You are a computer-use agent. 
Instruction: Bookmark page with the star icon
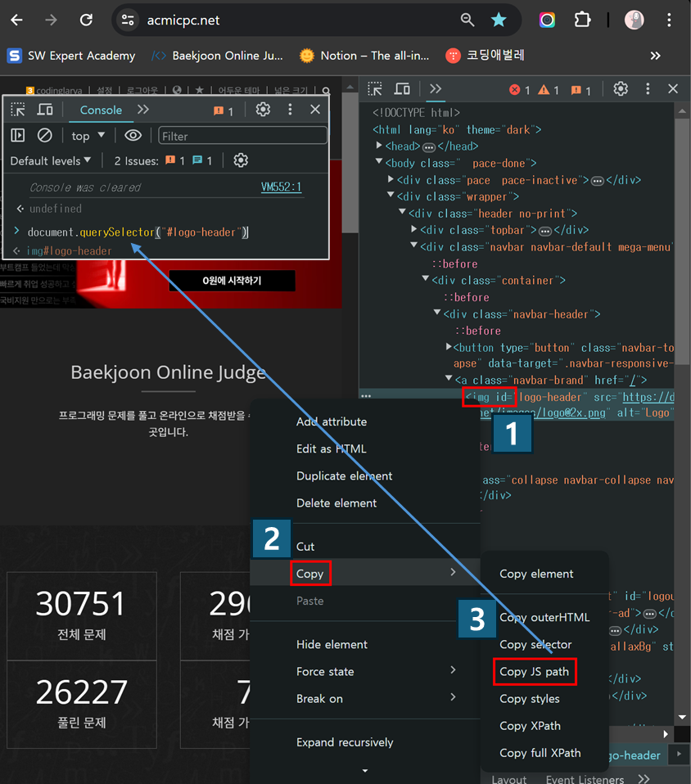[x=499, y=20]
